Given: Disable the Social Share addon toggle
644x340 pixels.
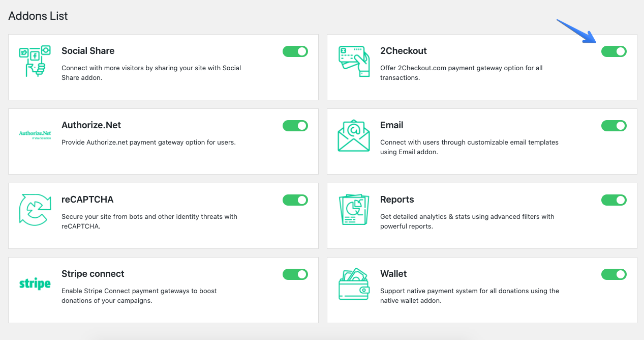Looking at the screenshot, I should click(x=295, y=51).
